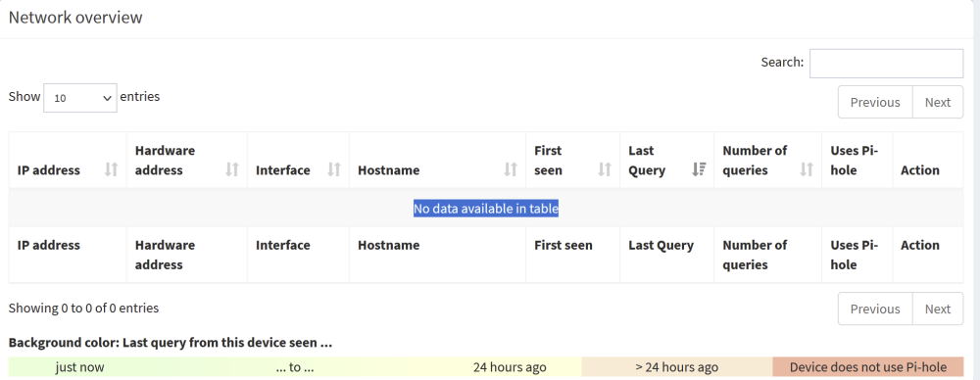The width and height of the screenshot is (980, 380).
Task: Click the Uses Pi-hole column header
Action: click(x=857, y=160)
